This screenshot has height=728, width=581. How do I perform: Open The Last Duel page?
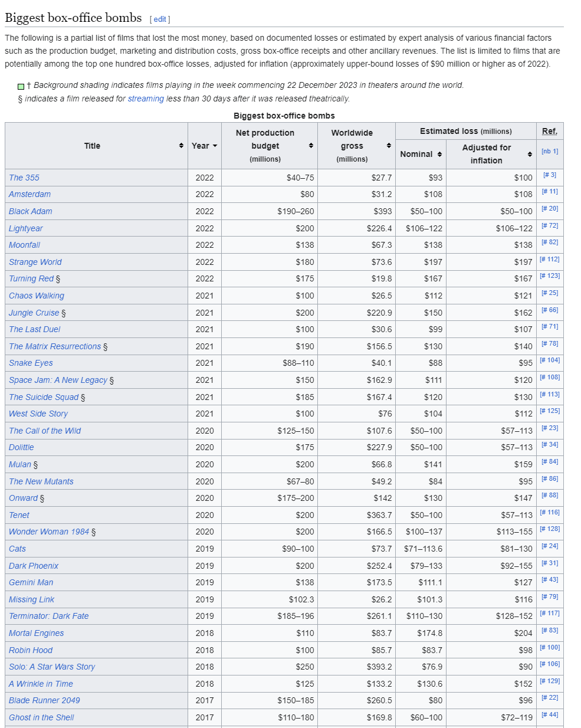(34, 329)
